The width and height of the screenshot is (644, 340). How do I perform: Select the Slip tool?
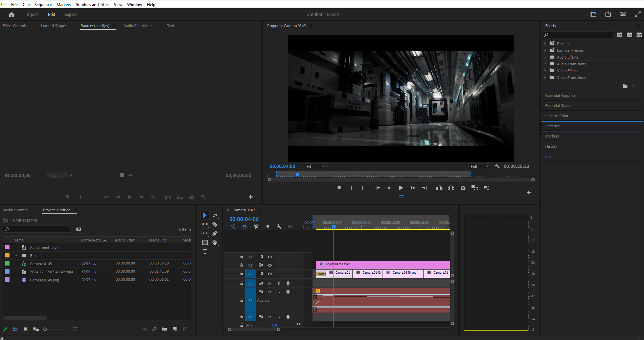point(205,233)
